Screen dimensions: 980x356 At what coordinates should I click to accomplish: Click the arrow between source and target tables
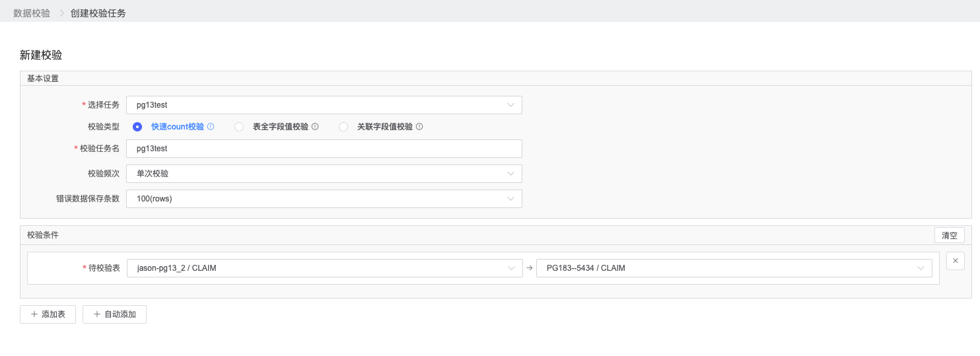529,268
